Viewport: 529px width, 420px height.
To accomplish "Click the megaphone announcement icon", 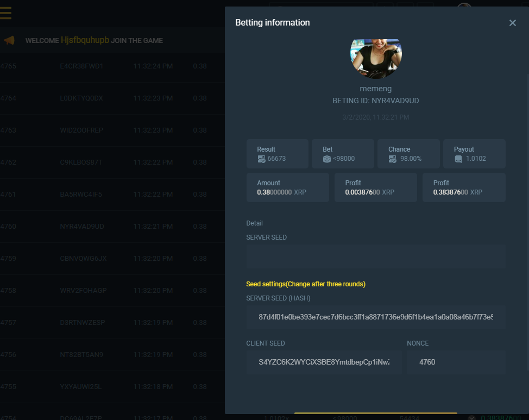I will tap(9, 41).
